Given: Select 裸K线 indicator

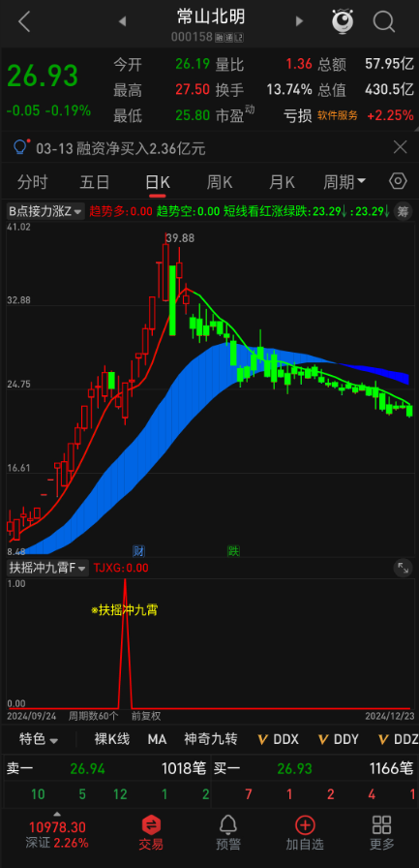Looking at the screenshot, I should (x=111, y=739).
